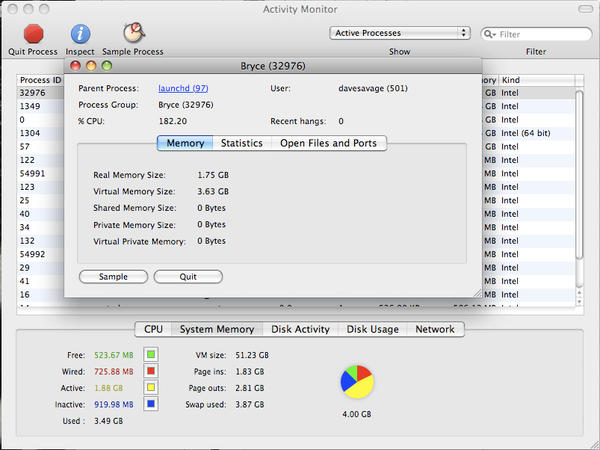Select process row 1349
600x450 pixels.
tap(41, 106)
